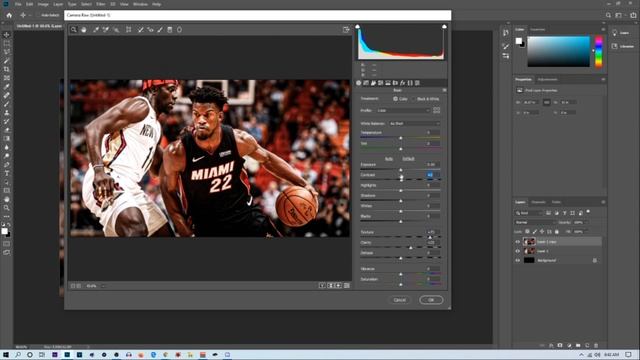The height and width of the screenshot is (360, 640).
Task: Select the Photoshop Zoom tool in left toolbar
Action: tap(7, 208)
